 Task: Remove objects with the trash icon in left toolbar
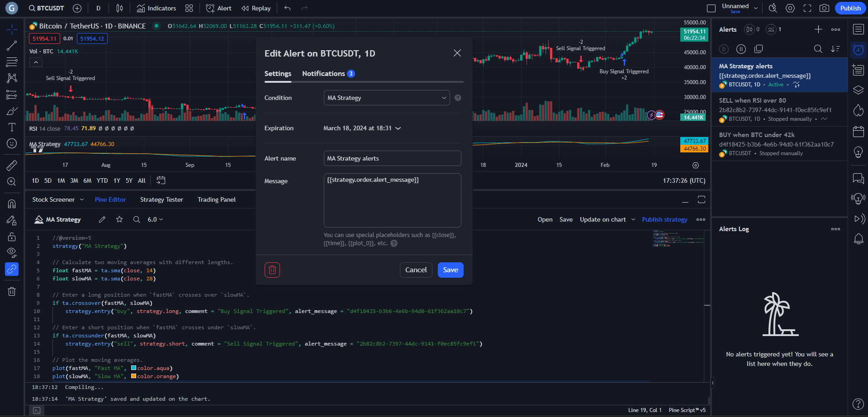(12, 292)
